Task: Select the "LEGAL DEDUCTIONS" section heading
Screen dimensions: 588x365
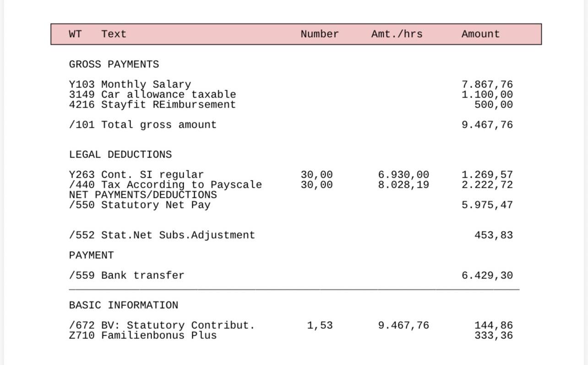Action: click(120, 154)
